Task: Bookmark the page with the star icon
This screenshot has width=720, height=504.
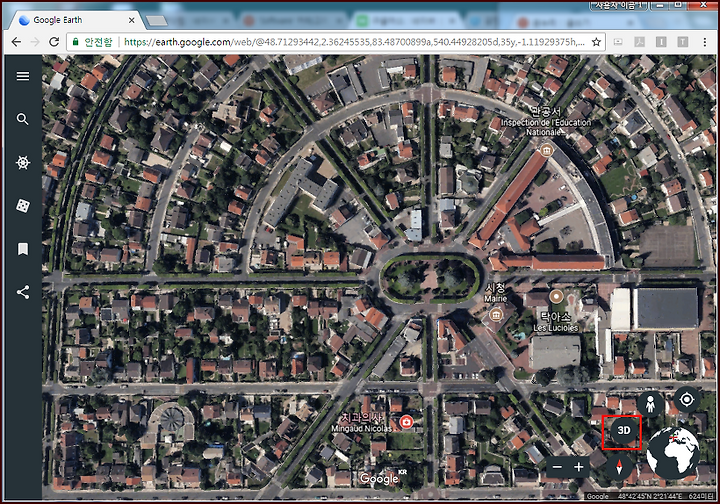Action: (x=596, y=42)
